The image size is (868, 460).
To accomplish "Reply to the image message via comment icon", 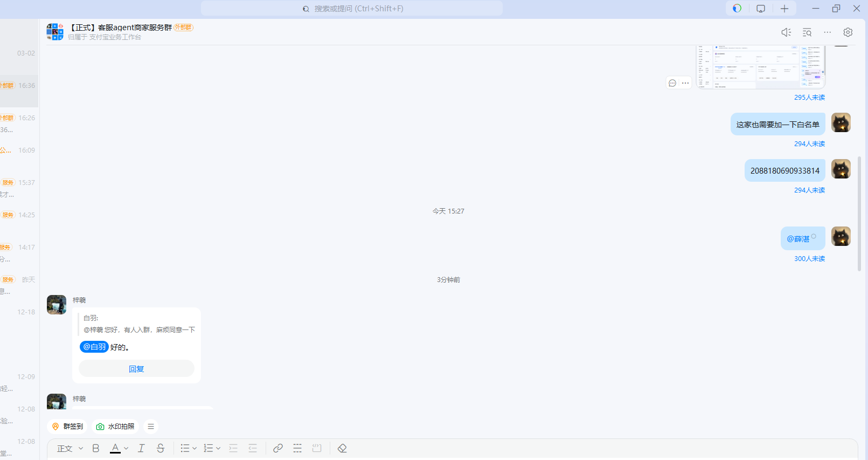I will [672, 83].
